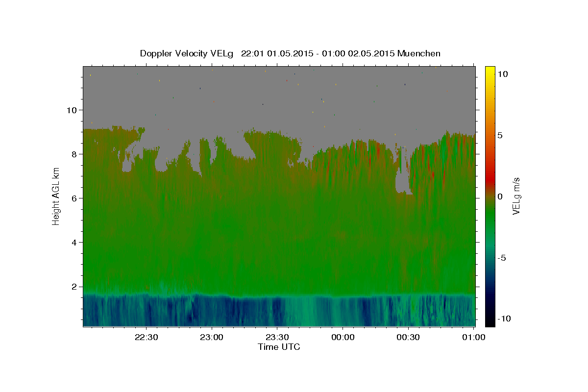This screenshot has height=392, width=588.
Task: Select the '23:00' time axis label
Action: [x=212, y=337]
